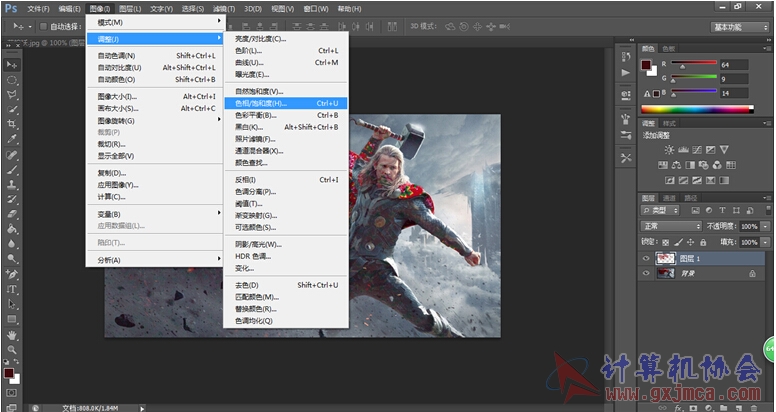Image resolution: width=776 pixels, height=412 pixels.
Task: Select the Path Selection tool
Action: click(x=11, y=304)
